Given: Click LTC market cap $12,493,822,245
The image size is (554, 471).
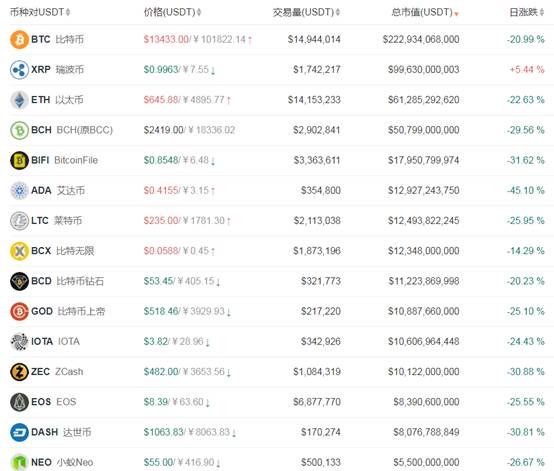Looking at the screenshot, I should click(x=424, y=221).
